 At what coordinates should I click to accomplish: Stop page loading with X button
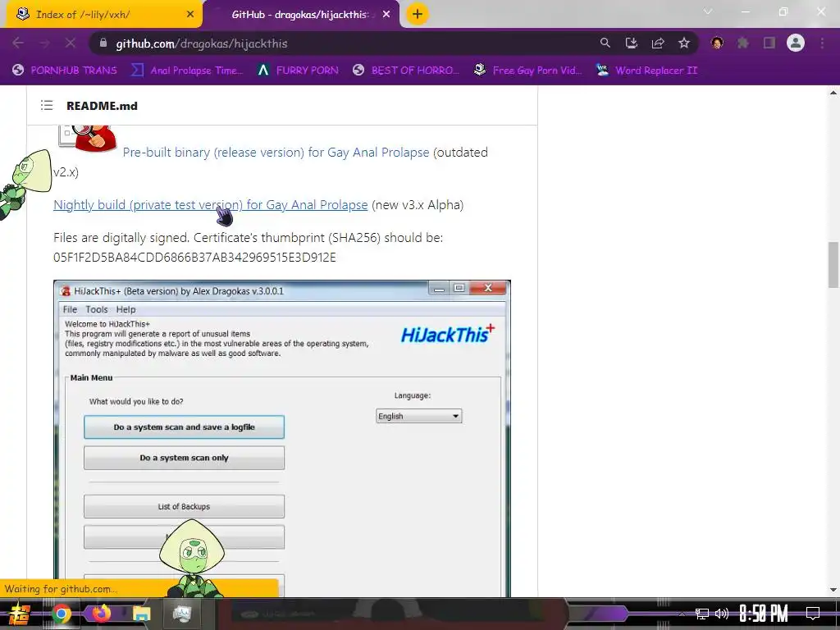(71, 43)
